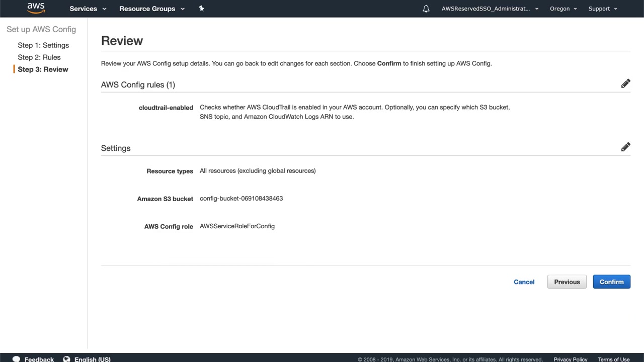Open the Privacy Policy link
Image resolution: width=644 pixels, height=362 pixels.
(571, 359)
